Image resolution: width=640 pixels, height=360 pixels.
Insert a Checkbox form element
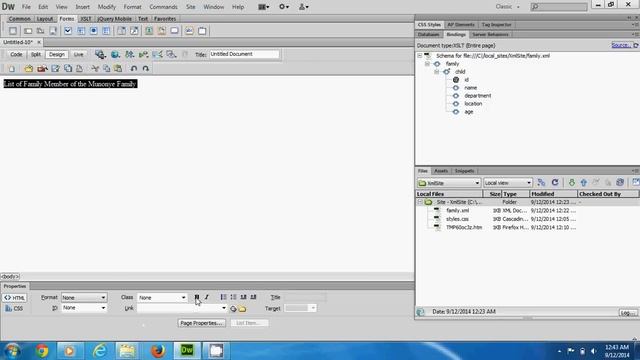pos(68,31)
